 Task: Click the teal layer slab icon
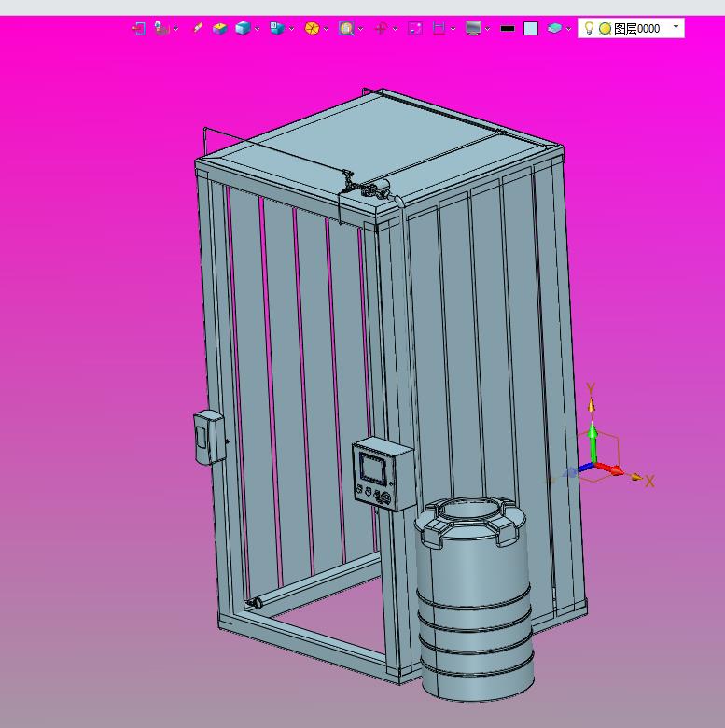pyautogui.click(x=554, y=29)
